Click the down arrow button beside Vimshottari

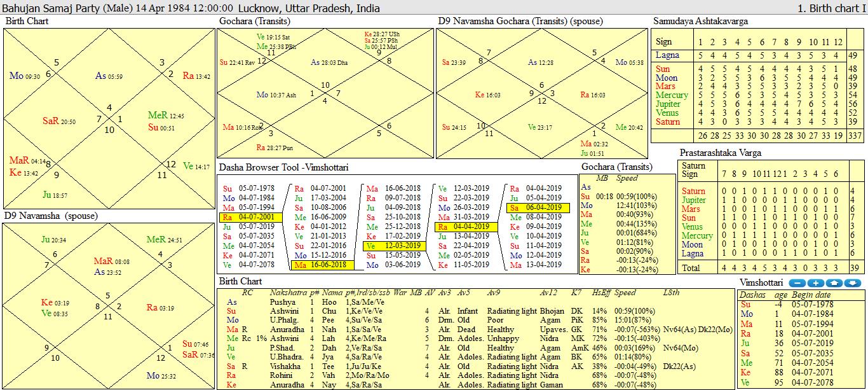pyautogui.click(x=853, y=283)
